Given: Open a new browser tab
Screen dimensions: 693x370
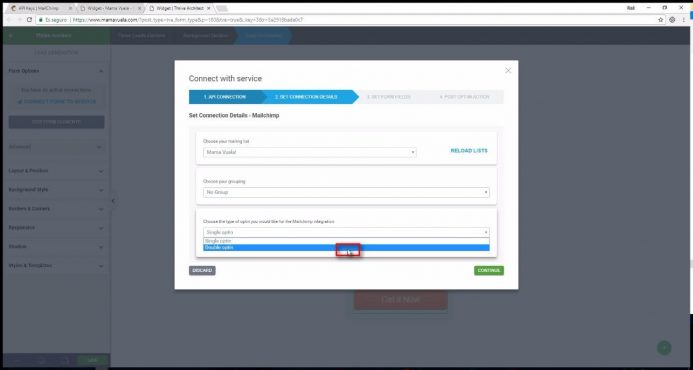Looking at the screenshot, I should tap(222, 8).
